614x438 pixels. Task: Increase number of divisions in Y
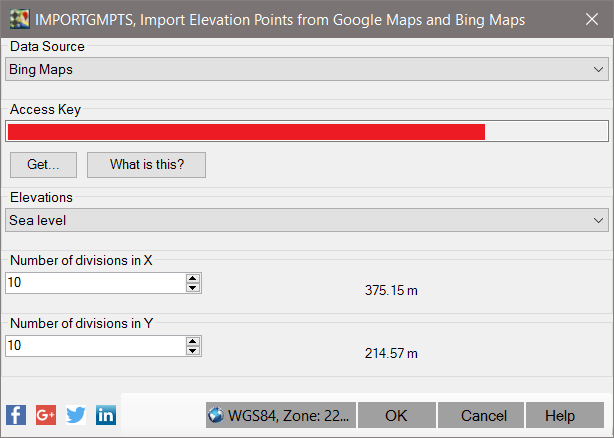193,341
